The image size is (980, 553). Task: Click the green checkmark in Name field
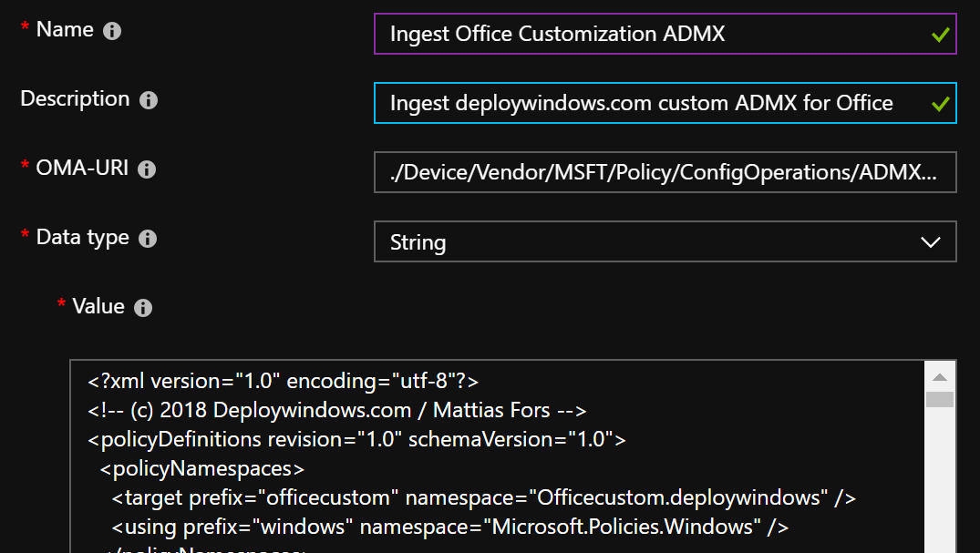(940, 36)
